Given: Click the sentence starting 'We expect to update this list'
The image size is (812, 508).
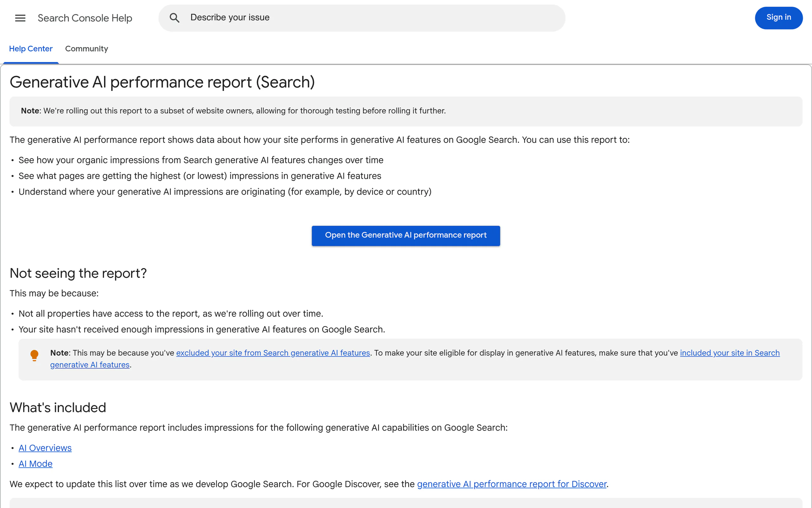Looking at the screenshot, I should [x=309, y=484].
